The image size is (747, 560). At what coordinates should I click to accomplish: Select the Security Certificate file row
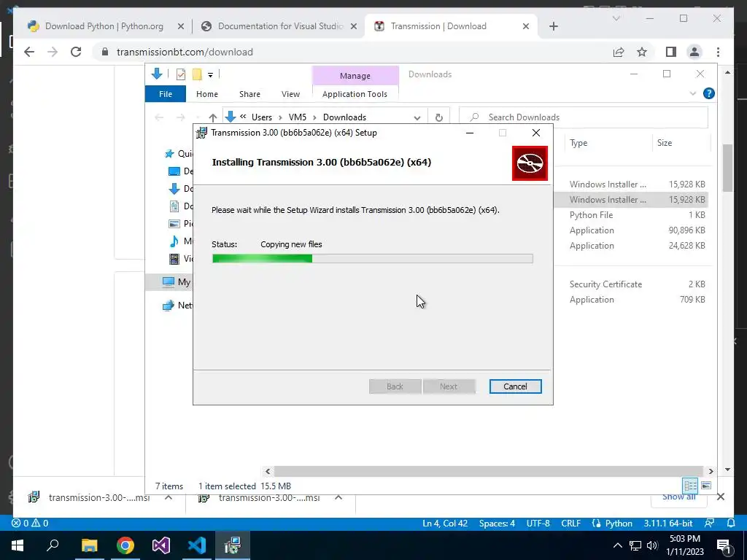click(631, 284)
